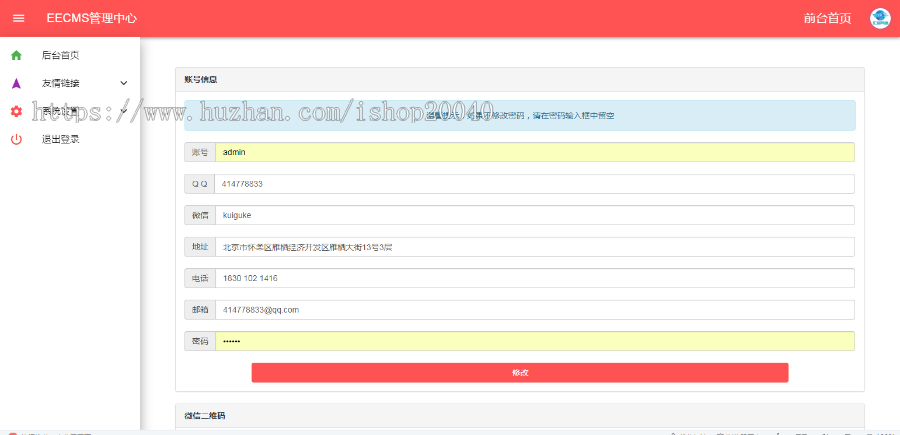The image size is (900, 435).
Task: Focus the 邮箱 field with 414778833@qq.com
Action: (x=535, y=310)
